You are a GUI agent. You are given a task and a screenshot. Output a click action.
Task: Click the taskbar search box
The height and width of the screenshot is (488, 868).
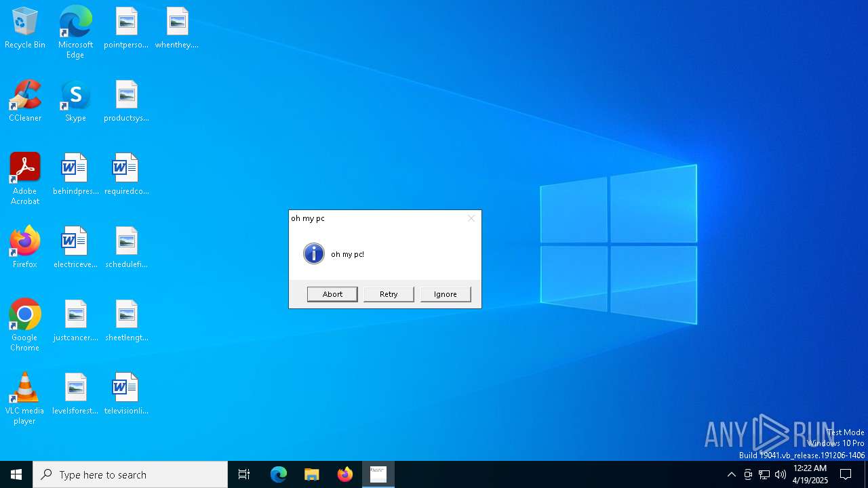pos(130,474)
